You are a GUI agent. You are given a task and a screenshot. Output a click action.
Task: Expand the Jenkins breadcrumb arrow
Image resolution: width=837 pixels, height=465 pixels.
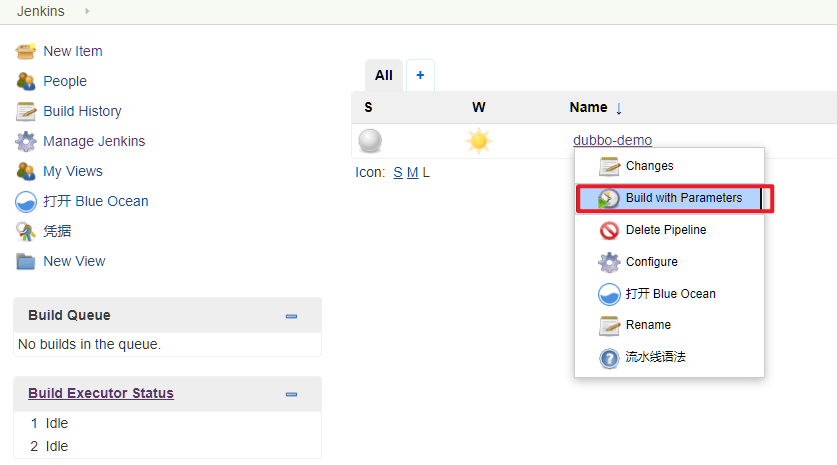click(x=87, y=11)
